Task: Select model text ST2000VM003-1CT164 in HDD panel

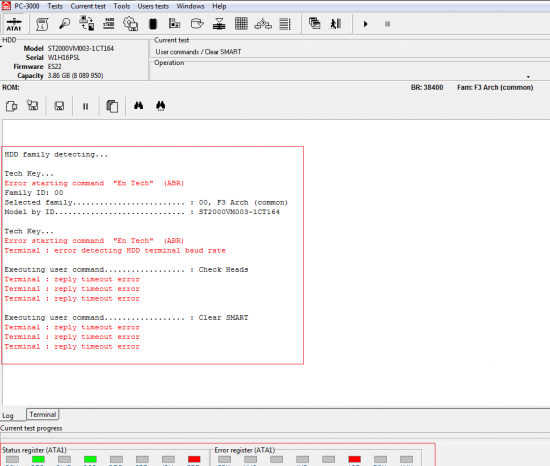Action: [81, 48]
